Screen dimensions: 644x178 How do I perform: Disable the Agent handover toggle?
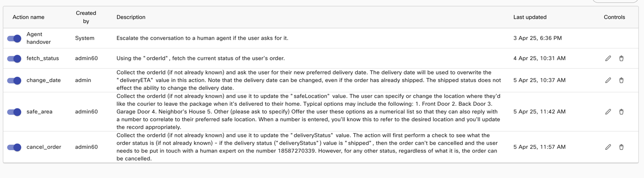[14, 38]
